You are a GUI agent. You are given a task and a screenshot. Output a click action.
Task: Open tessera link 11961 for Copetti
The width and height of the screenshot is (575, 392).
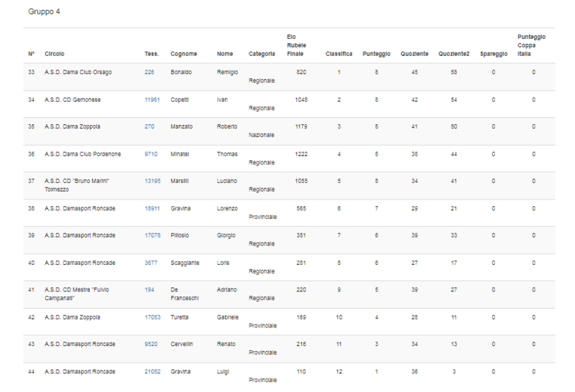click(x=152, y=100)
